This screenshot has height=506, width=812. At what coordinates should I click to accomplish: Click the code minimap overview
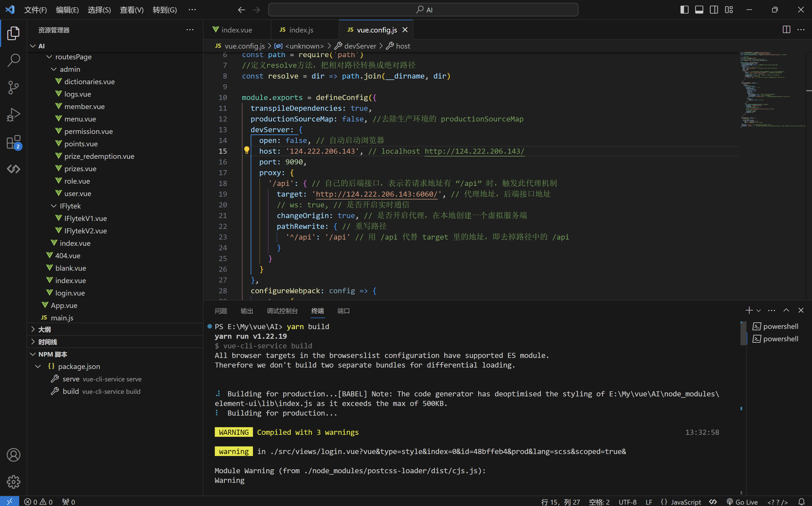click(x=773, y=90)
